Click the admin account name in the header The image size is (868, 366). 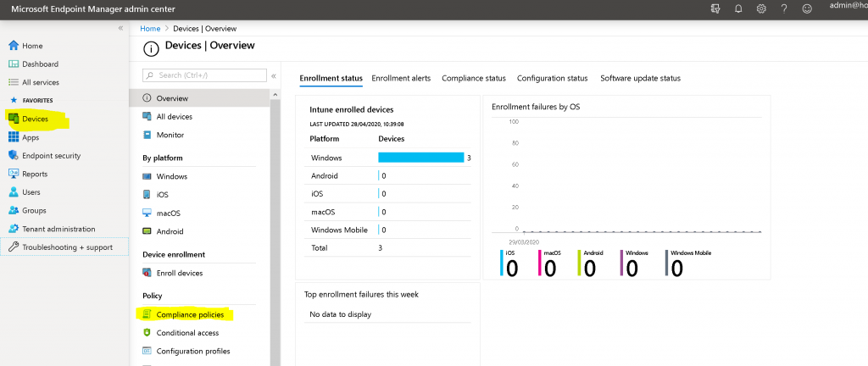(x=849, y=5)
